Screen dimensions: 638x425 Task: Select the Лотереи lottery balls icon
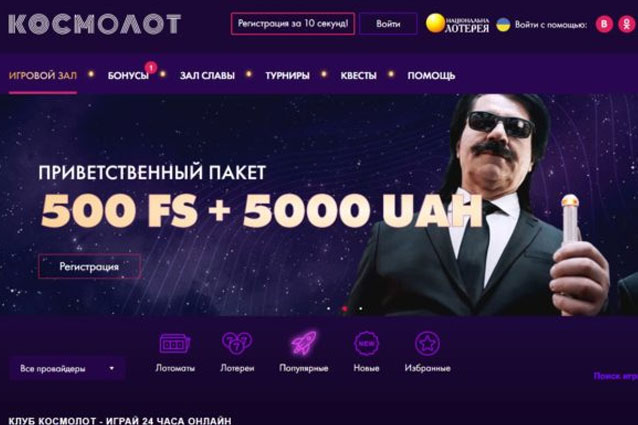pyautogui.click(x=237, y=343)
